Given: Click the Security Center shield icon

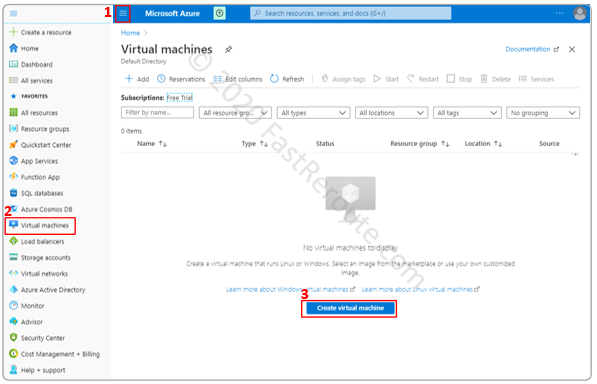Looking at the screenshot, I should pyautogui.click(x=13, y=338).
